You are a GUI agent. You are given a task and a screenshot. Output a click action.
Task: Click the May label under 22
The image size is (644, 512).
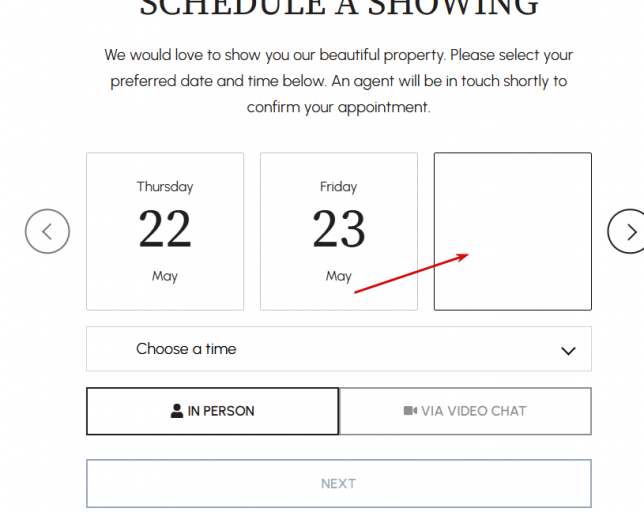(165, 276)
